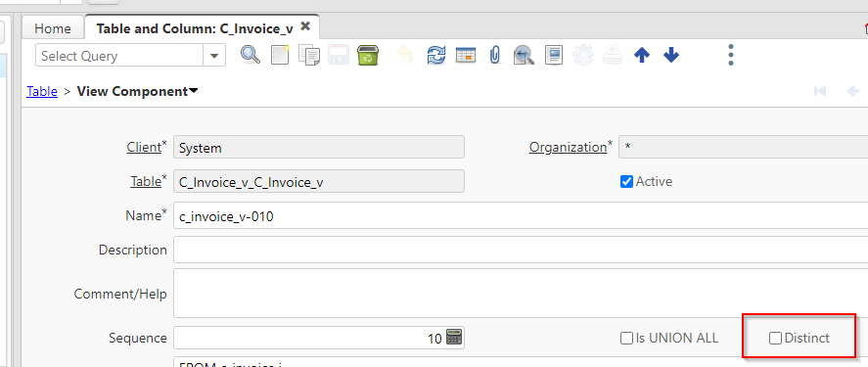Enable the Is UNION ALL checkbox
This screenshot has height=367, width=868.
coord(626,339)
